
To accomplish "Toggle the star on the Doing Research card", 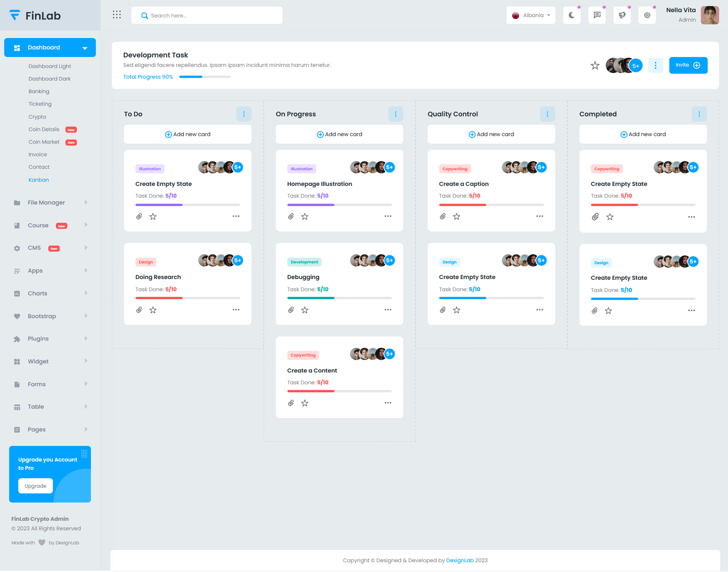I will 153,310.
